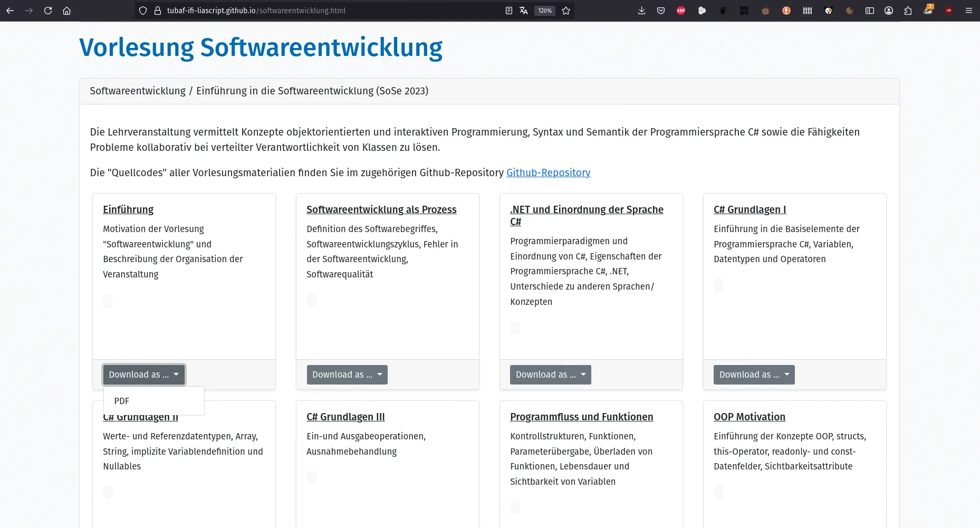Open the browser hamburger menu
Image resolution: width=980 pixels, height=528 pixels.
pos(968,11)
